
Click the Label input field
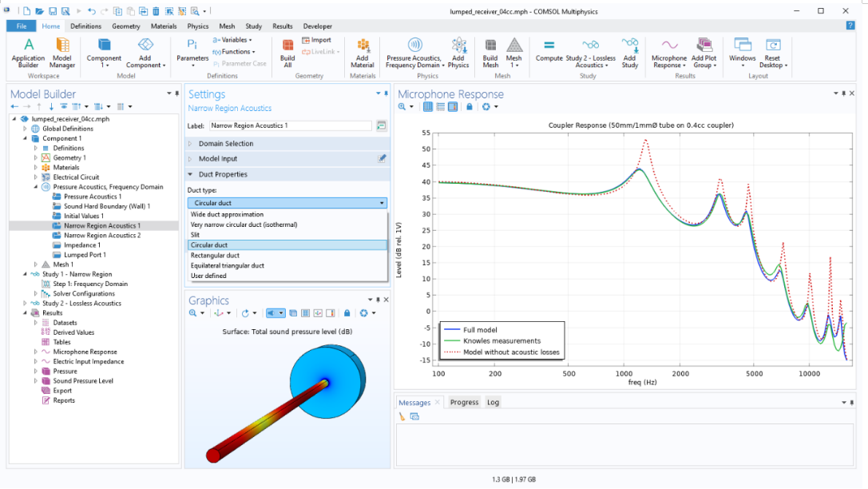click(290, 125)
